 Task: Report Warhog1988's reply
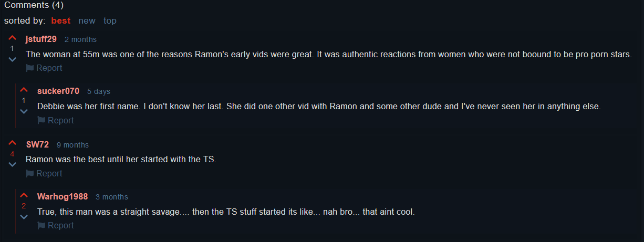click(56, 226)
